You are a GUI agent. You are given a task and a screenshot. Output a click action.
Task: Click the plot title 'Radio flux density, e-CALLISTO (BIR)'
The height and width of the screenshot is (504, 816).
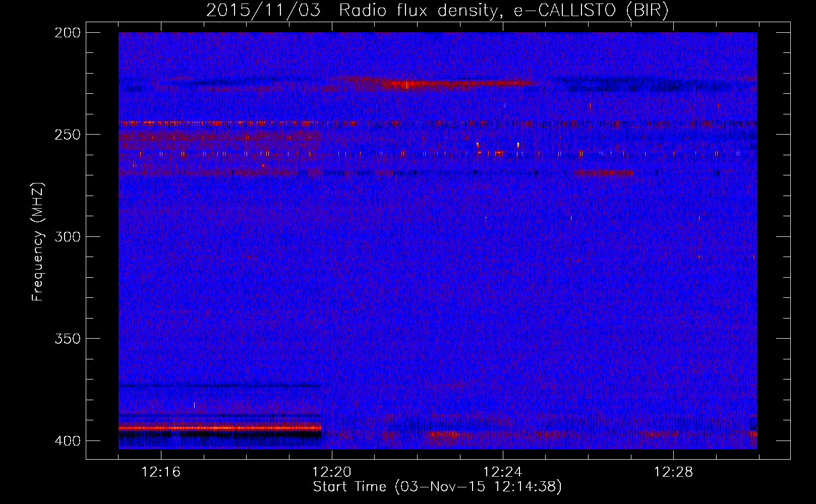click(x=503, y=11)
